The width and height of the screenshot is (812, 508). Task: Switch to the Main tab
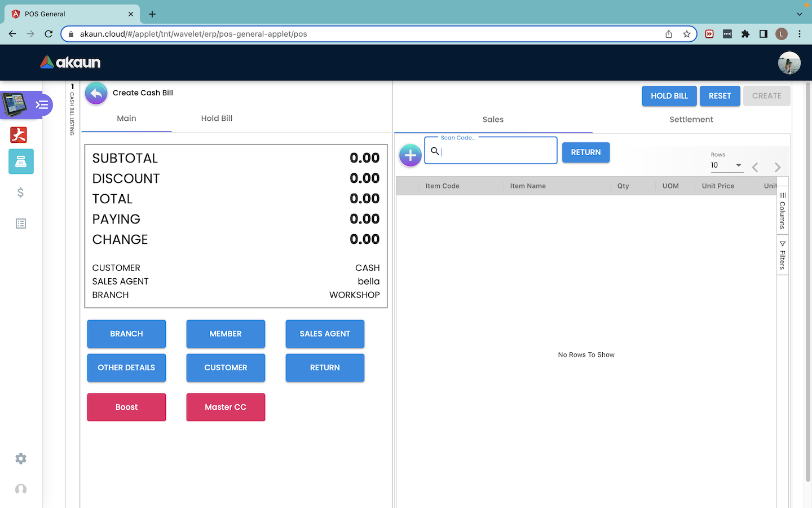pyautogui.click(x=126, y=119)
